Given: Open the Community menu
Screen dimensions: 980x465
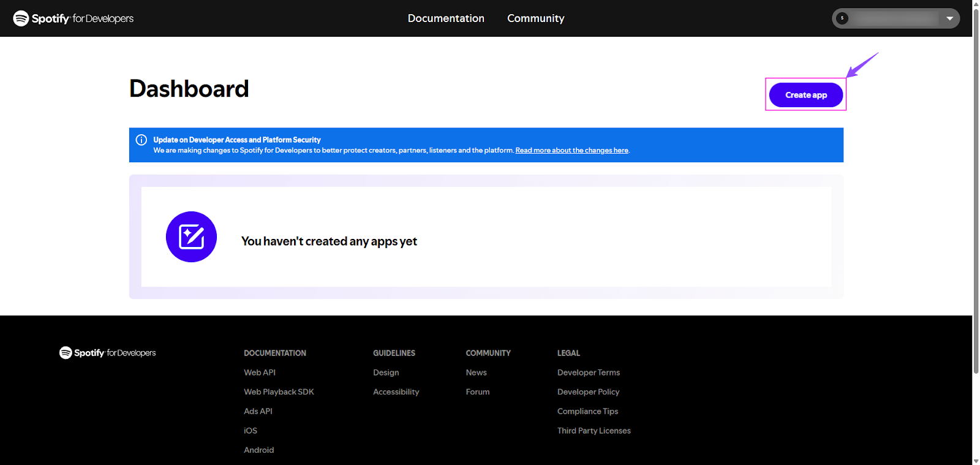Looking at the screenshot, I should pos(536,18).
